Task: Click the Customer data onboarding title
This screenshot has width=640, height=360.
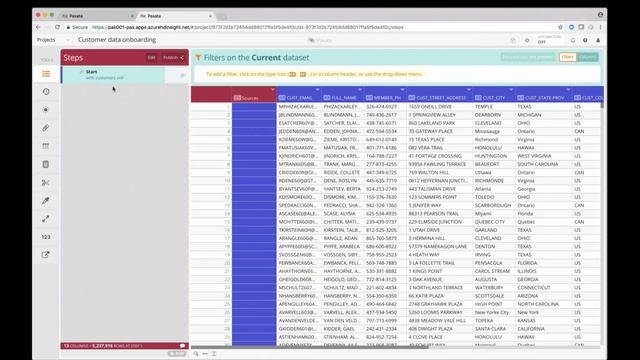Action: (x=117, y=40)
